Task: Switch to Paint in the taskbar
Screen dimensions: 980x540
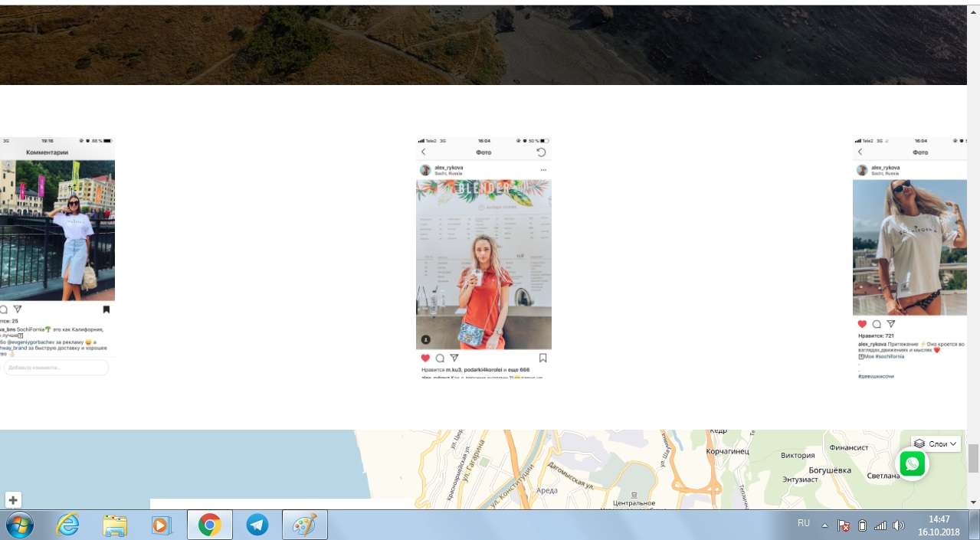Action: coord(305,525)
